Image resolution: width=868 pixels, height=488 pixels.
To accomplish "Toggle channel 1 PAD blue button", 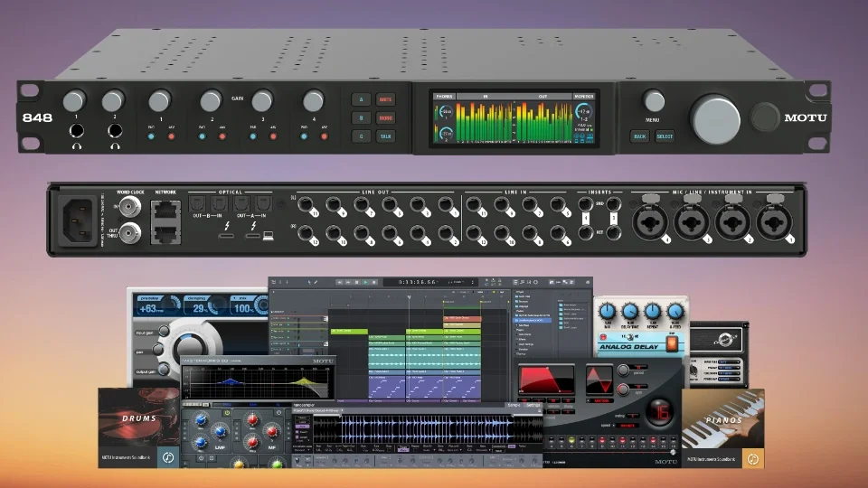I will 151,136.
